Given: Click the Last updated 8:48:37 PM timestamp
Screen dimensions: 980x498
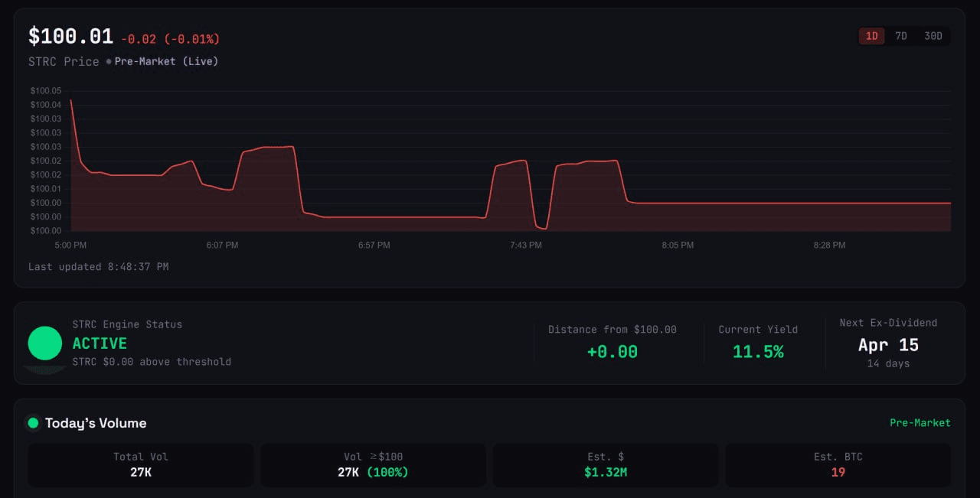Looking at the screenshot, I should pyautogui.click(x=98, y=267).
